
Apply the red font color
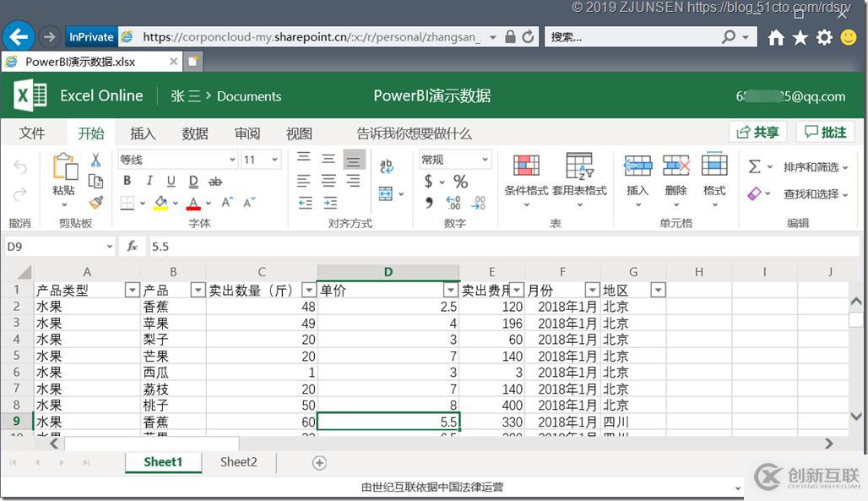(193, 203)
